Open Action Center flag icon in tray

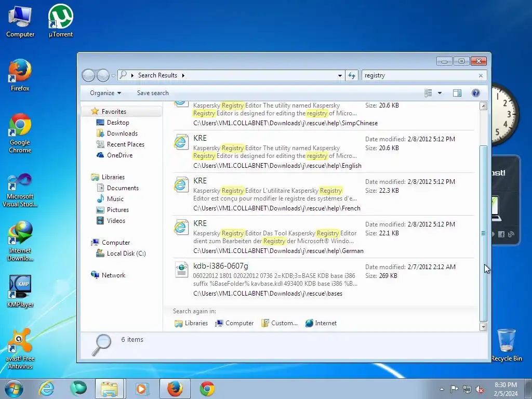tap(454, 389)
